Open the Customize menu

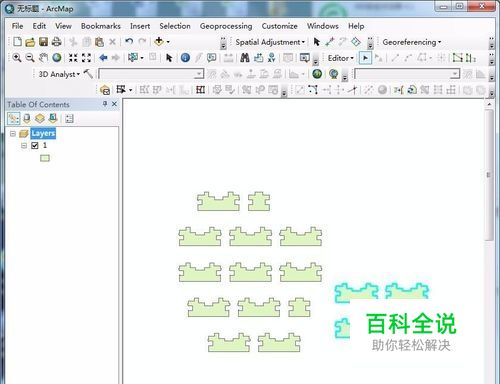[279, 26]
